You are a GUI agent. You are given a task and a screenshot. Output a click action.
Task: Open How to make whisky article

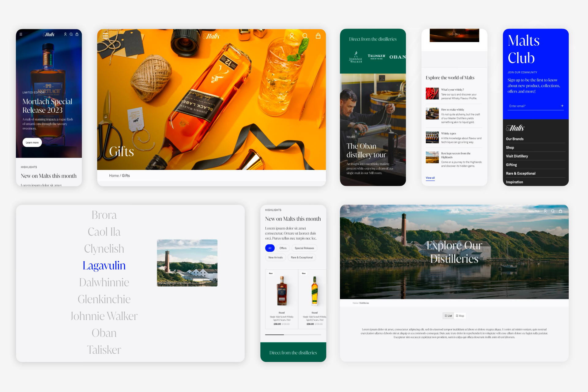click(454, 115)
